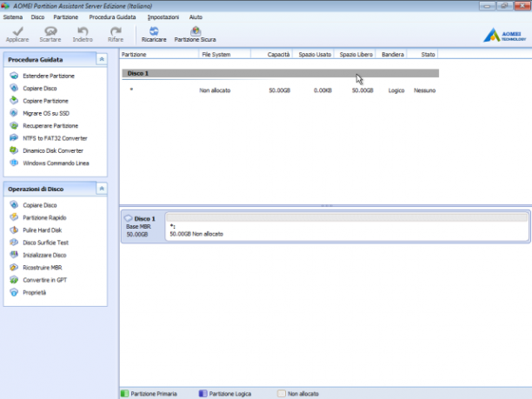Sort by Partizione column header
This screenshot has height=399, width=532.
tap(159, 54)
